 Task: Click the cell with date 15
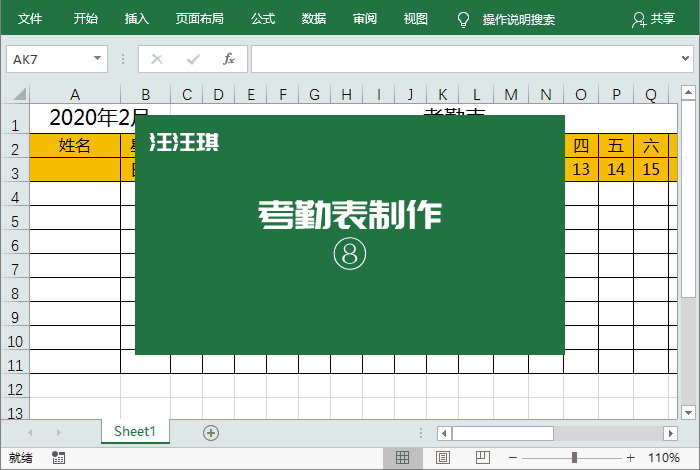pyautogui.click(x=651, y=169)
